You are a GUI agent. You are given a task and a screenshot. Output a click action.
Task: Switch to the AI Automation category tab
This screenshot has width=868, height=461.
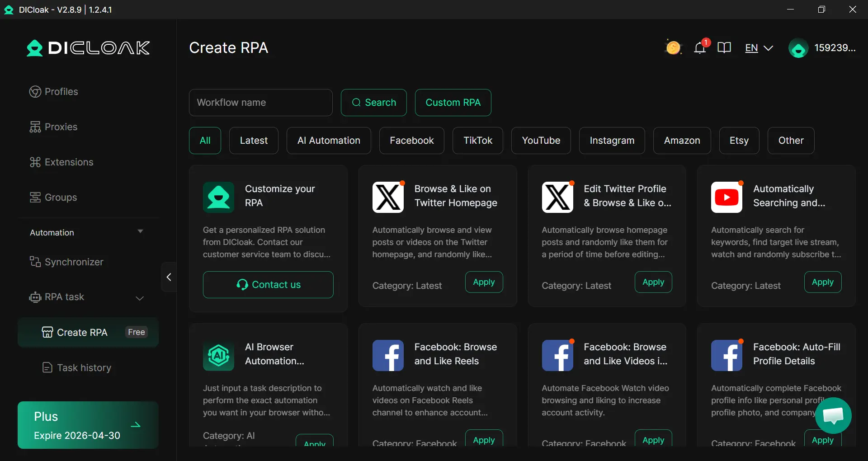(329, 141)
